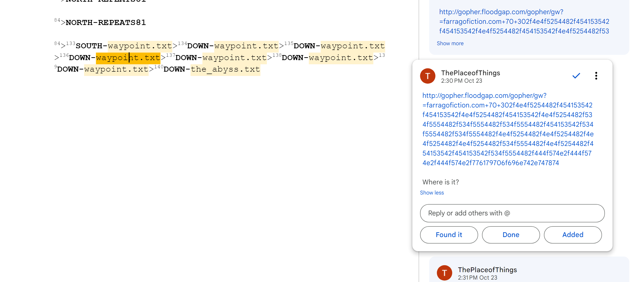
Task: Click the waypoint.txt after 133 SOUTH
Action: tap(140, 46)
